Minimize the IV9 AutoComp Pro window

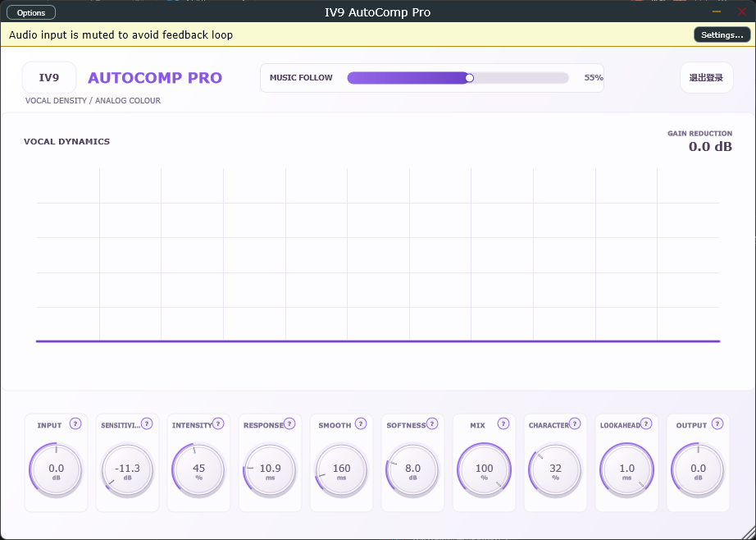tap(717, 11)
